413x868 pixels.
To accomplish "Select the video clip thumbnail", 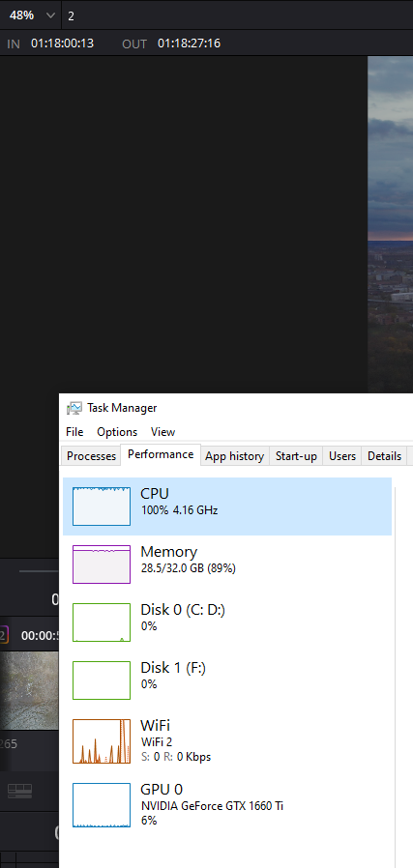I will [x=29, y=690].
